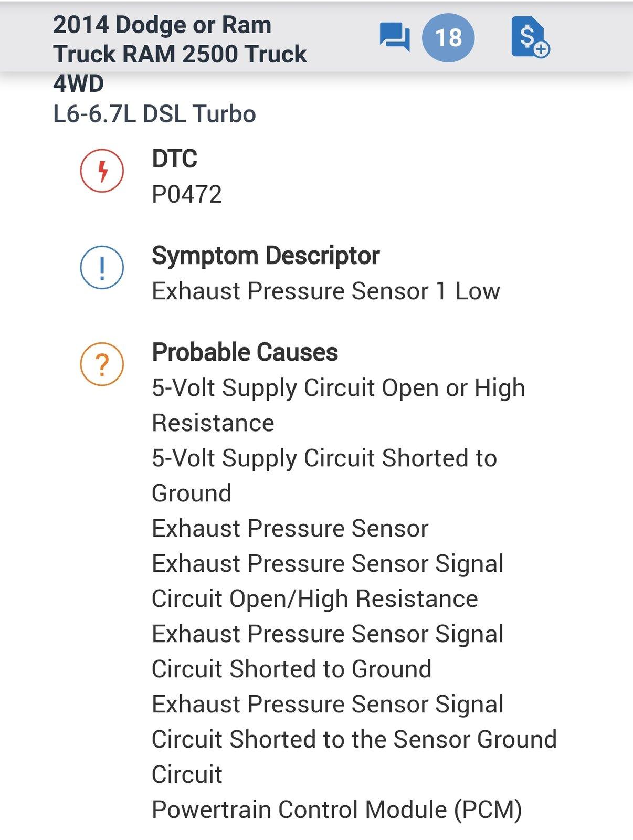Select Powertrain Control Module (PCM) cause
633x840 pixels.
pyautogui.click(x=337, y=810)
